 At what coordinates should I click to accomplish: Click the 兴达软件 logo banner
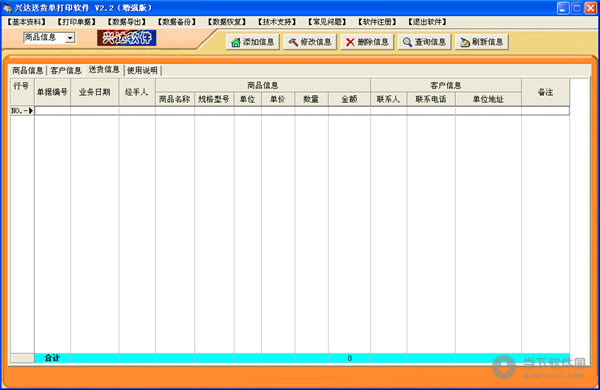[x=127, y=38]
